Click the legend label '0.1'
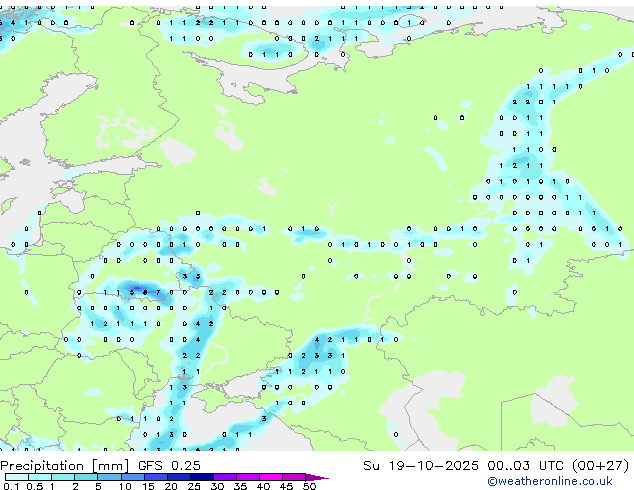Viewport: 634px width, 490px height. [11, 486]
